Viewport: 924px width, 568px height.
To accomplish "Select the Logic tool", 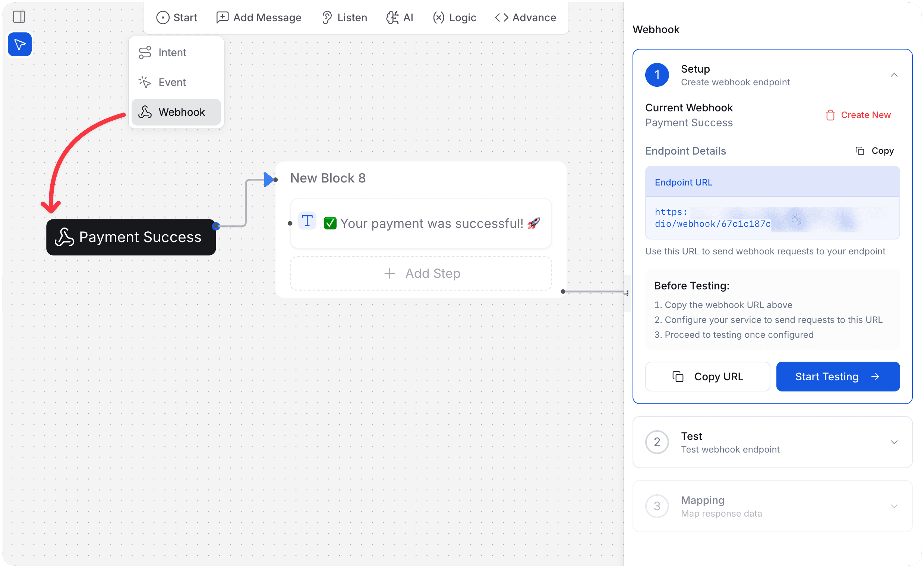I will pos(454,17).
